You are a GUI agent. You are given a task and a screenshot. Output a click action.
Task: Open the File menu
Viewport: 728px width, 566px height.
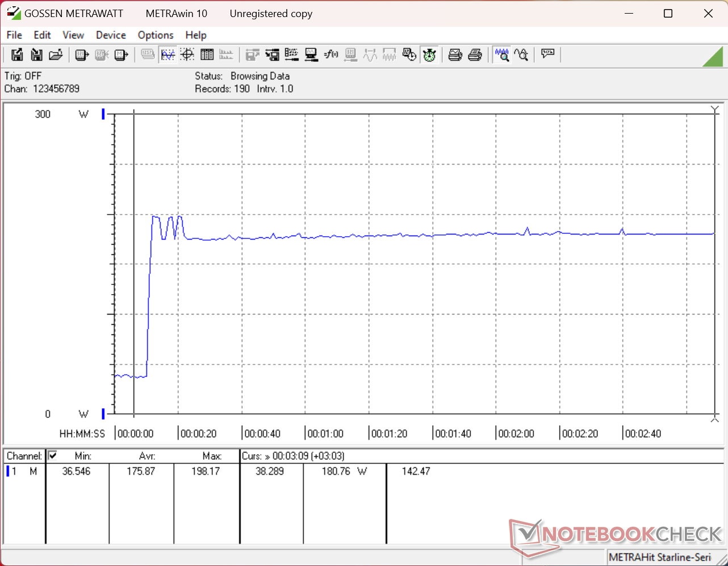tap(14, 35)
